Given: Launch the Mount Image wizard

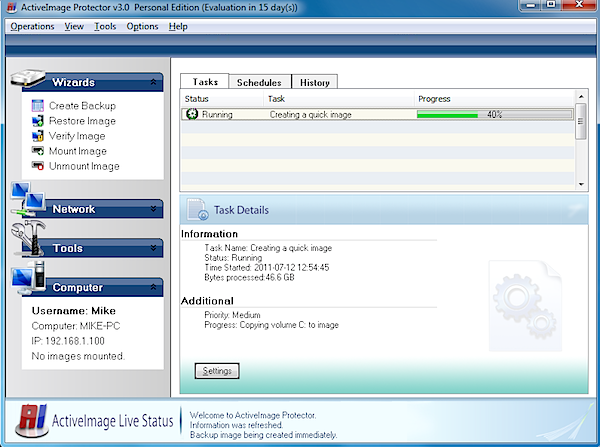Looking at the screenshot, I should (78, 151).
